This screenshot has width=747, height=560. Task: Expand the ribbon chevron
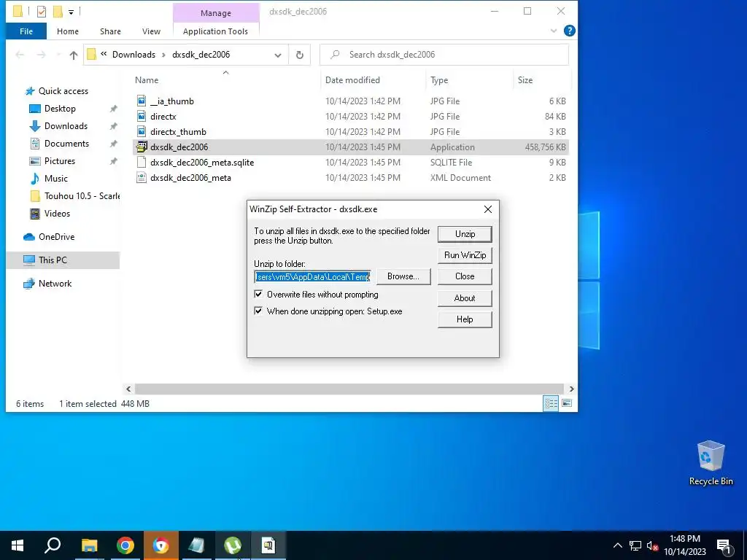point(553,31)
